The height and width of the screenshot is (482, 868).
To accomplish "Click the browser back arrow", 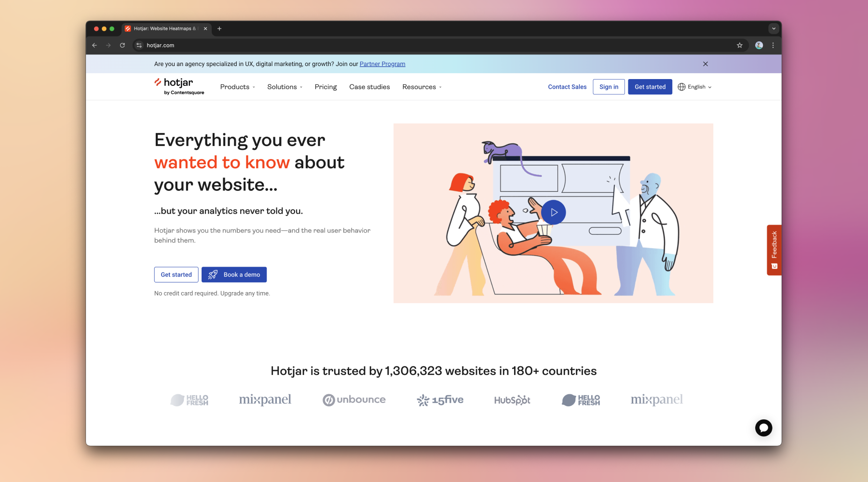I will [95, 45].
